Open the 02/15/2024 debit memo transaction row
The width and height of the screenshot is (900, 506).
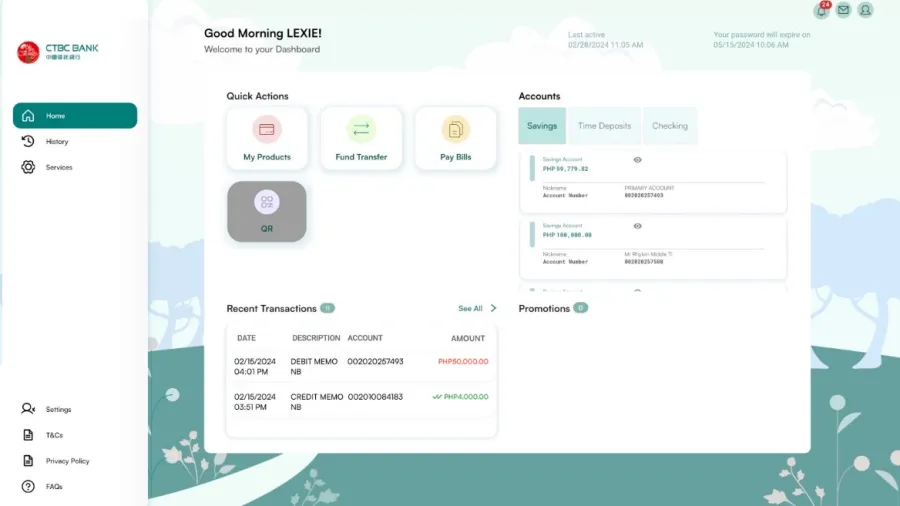(x=361, y=366)
